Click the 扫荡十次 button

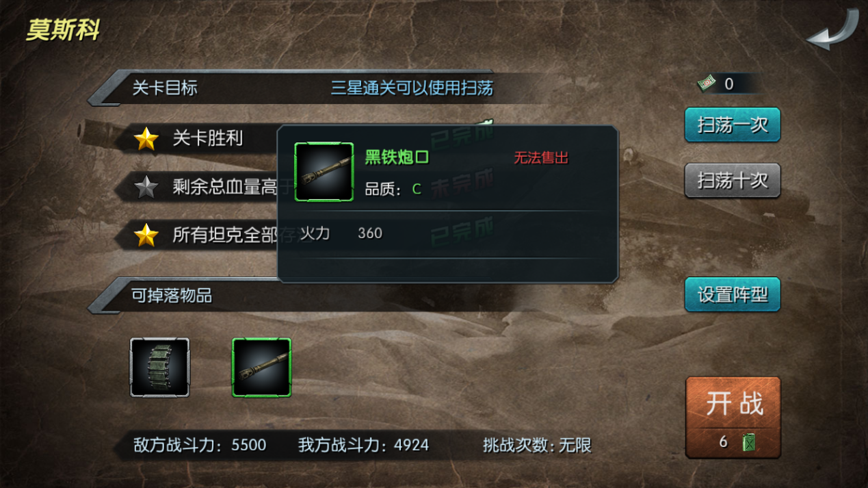pos(733,181)
